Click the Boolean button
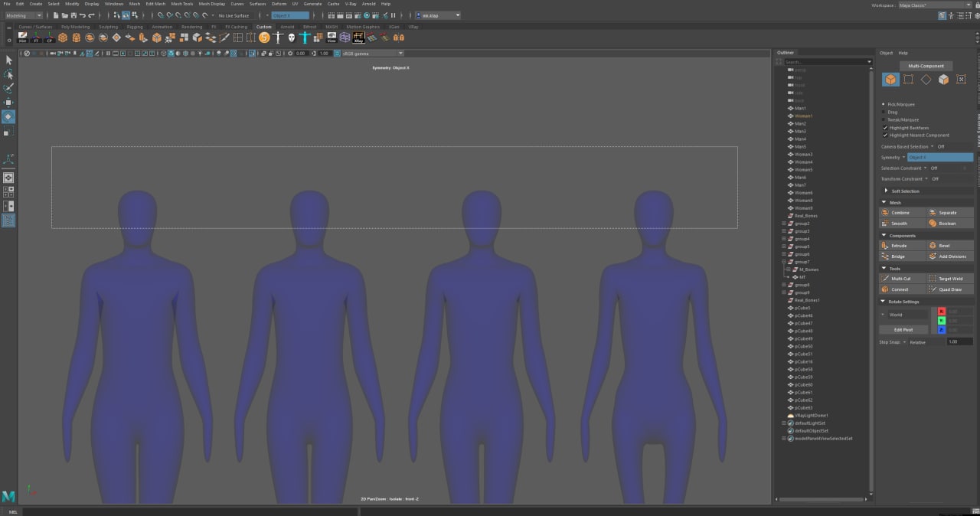Viewport: 980px width, 516px height. coord(949,224)
